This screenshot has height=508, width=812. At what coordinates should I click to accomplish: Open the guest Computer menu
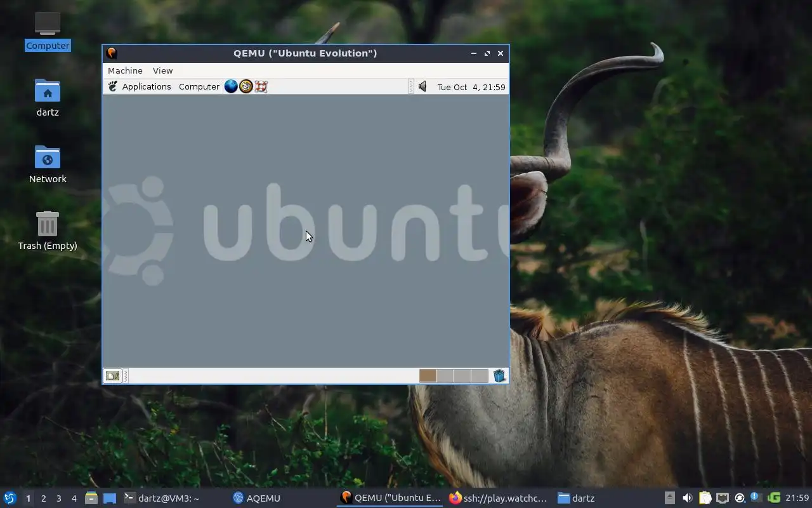(x=199, y=86)
